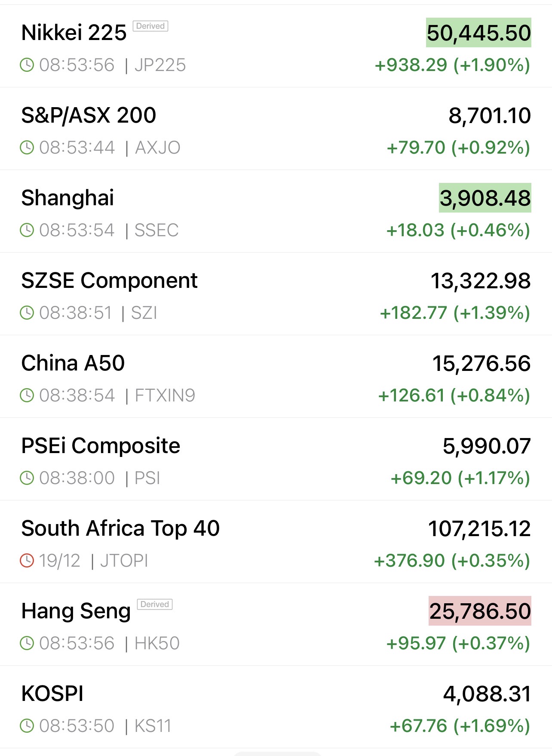Tap the Derived badge next to Nikkei 225

150,26
